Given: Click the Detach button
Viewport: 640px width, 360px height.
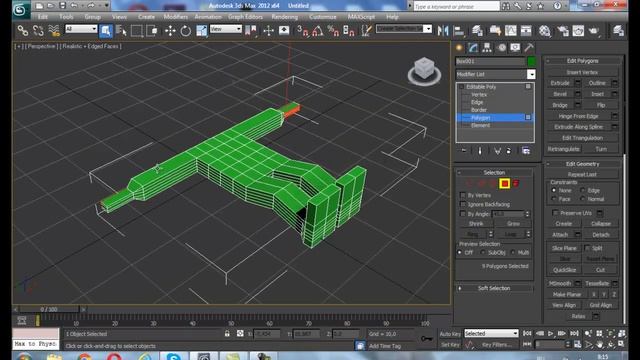Looking at the screenshot, I should [601, 235].
